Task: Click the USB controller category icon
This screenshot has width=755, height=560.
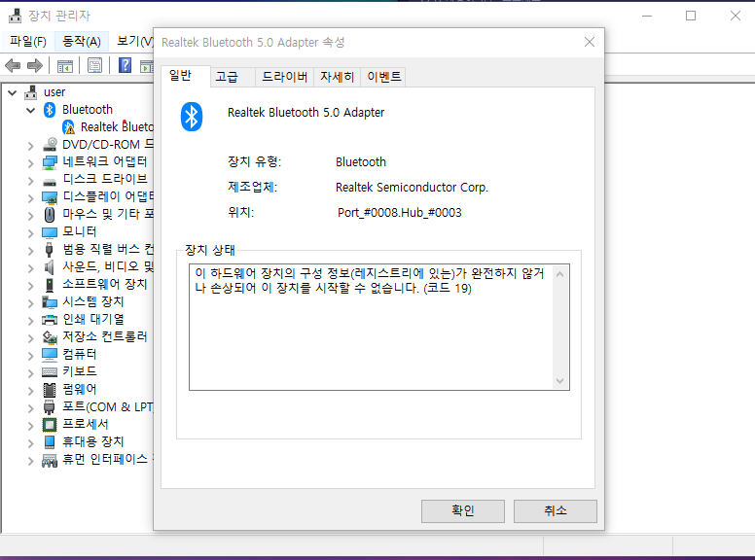Action: [x=49, y=250]
